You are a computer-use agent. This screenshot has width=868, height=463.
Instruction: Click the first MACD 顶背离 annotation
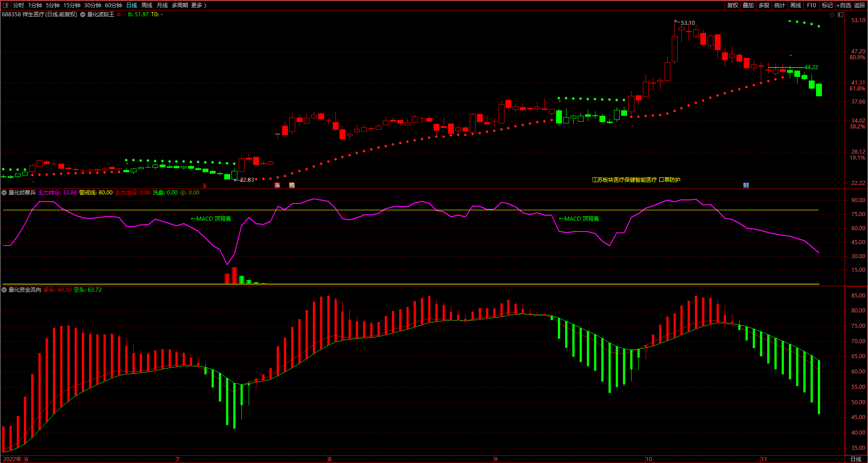(x=211, y=219)
